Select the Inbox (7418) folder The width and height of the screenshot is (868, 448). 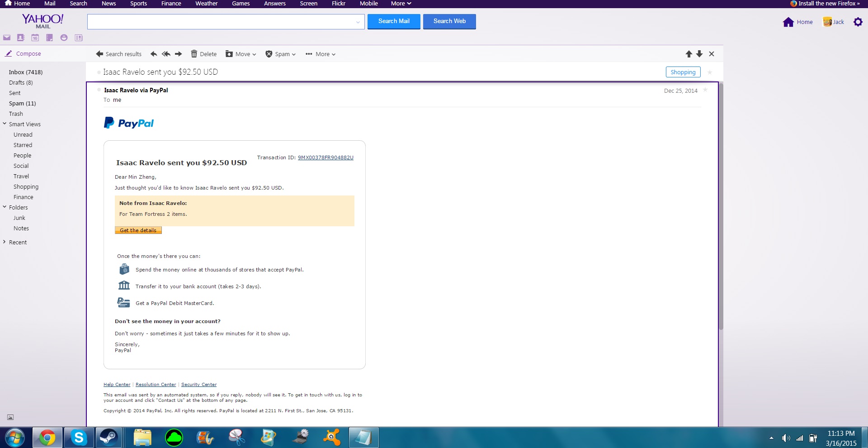26,72
